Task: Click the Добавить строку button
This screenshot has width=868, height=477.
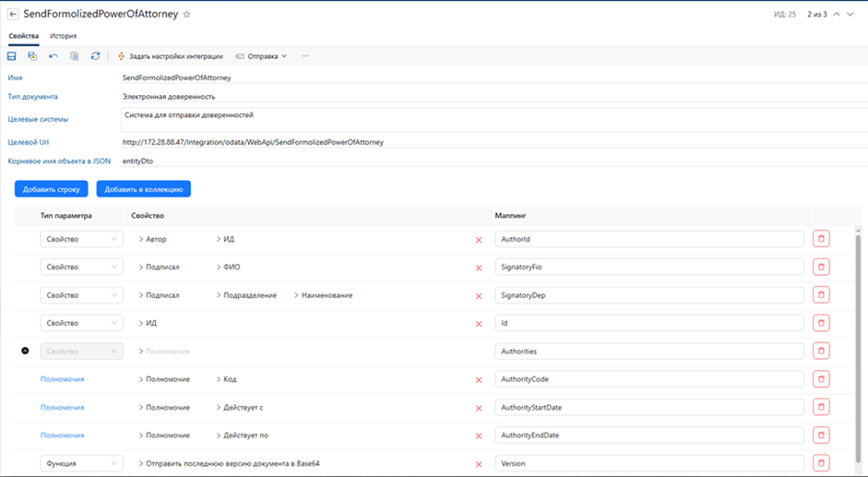Action: [52, 189]
